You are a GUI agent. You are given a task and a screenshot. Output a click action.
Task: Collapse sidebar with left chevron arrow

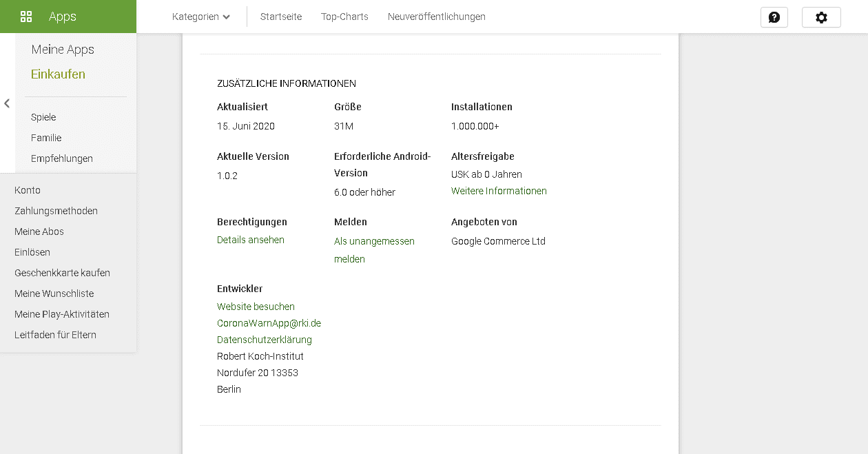click(x=7, y=103)
